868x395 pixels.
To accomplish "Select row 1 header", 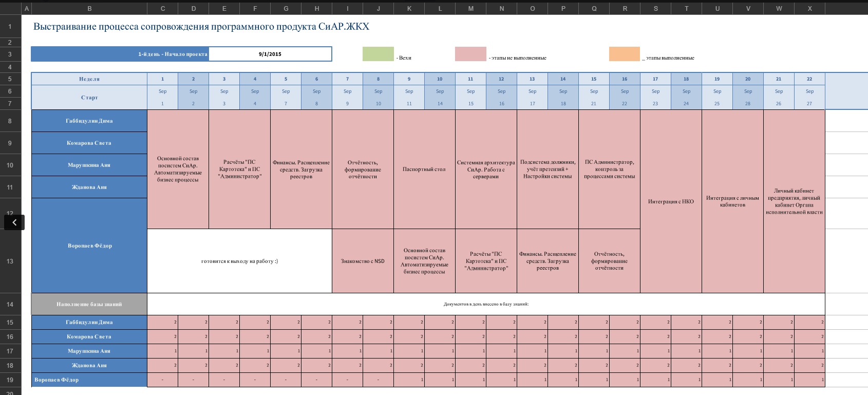I will pyautogui.click(x=10, y=26).
